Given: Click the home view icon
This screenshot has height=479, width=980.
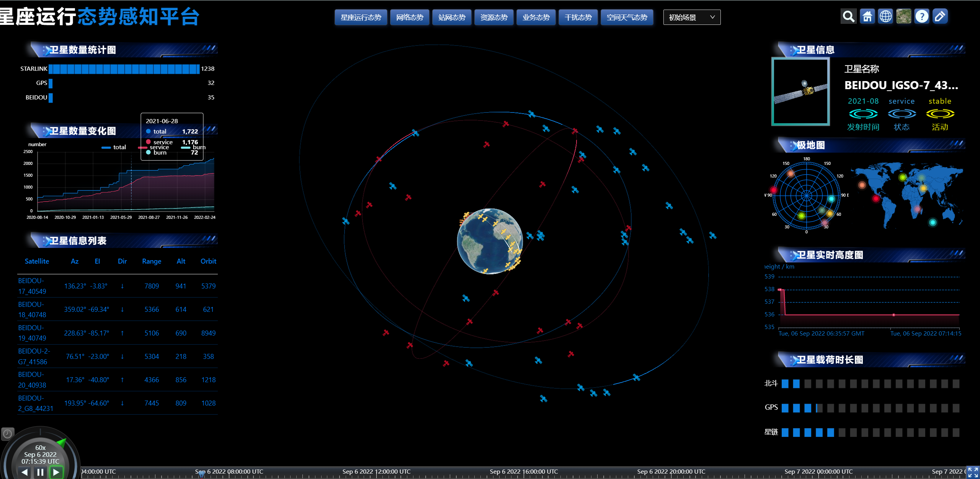Looking at the screenshot, I should (x=867, y=17).
